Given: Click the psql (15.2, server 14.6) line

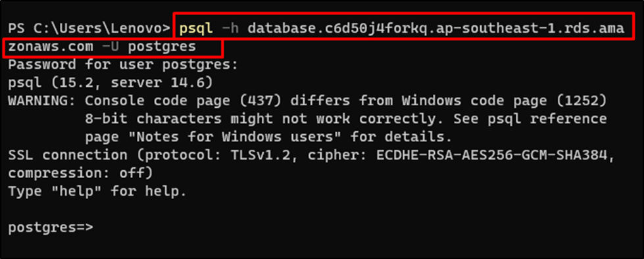Looking at the screenshot, I should pyautogui.click(x=111, y=83).
